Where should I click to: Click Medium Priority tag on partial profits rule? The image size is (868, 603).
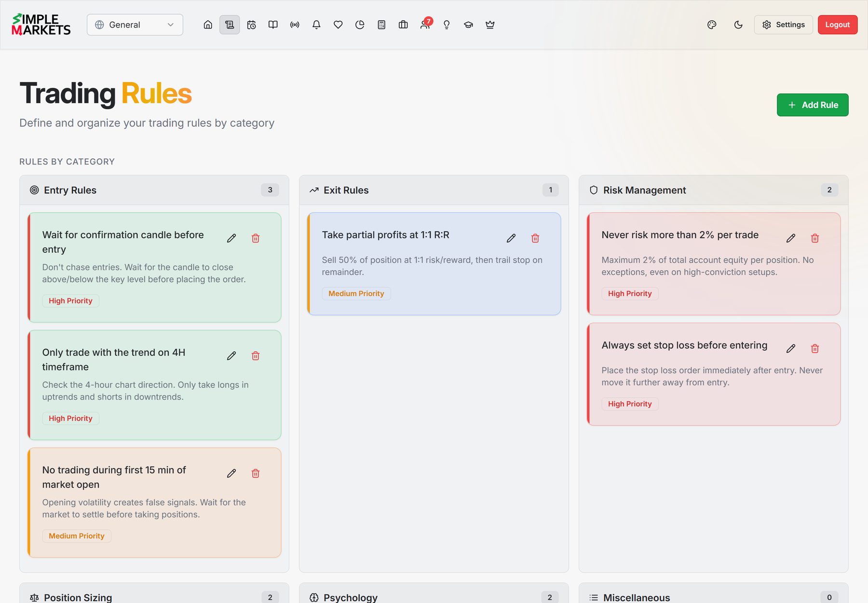(356, 294)
